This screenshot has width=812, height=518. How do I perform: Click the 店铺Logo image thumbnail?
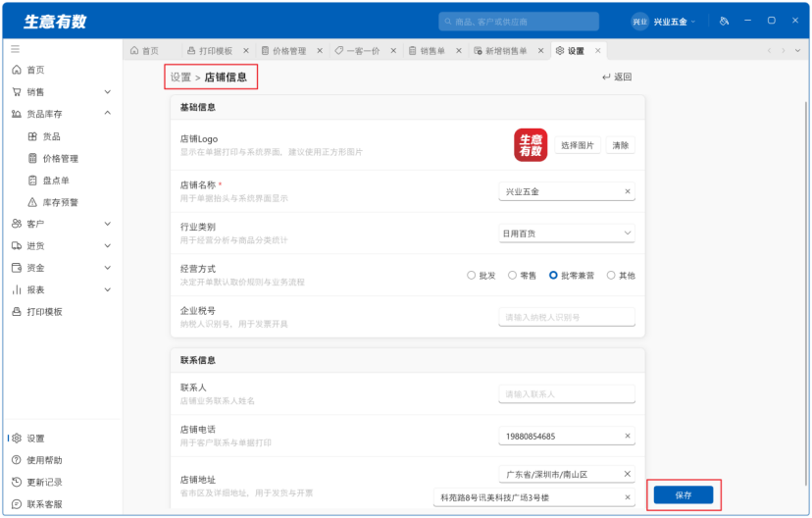tap(531, 145)
